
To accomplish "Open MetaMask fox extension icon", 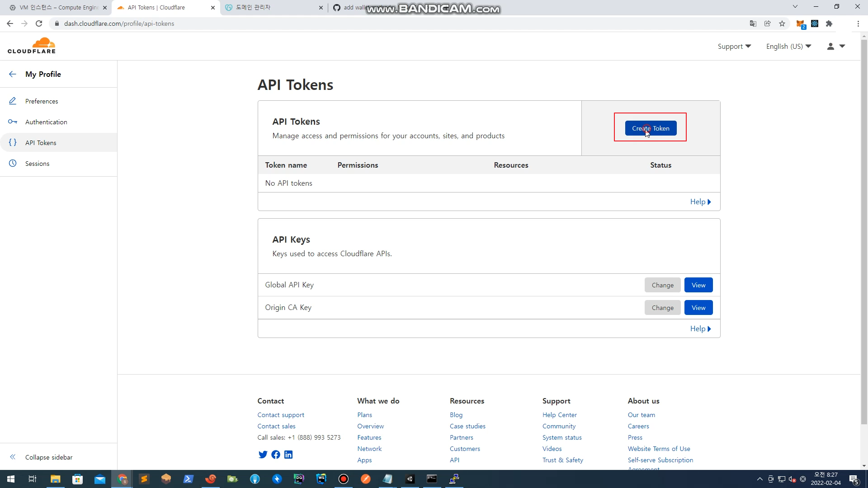I will pyautogui.click(x=800, y=23).
